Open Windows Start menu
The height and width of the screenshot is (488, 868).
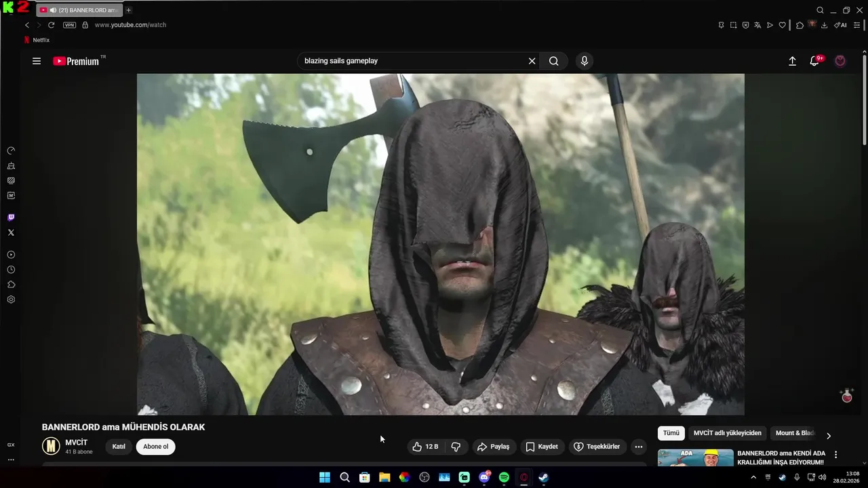point(325,477)
